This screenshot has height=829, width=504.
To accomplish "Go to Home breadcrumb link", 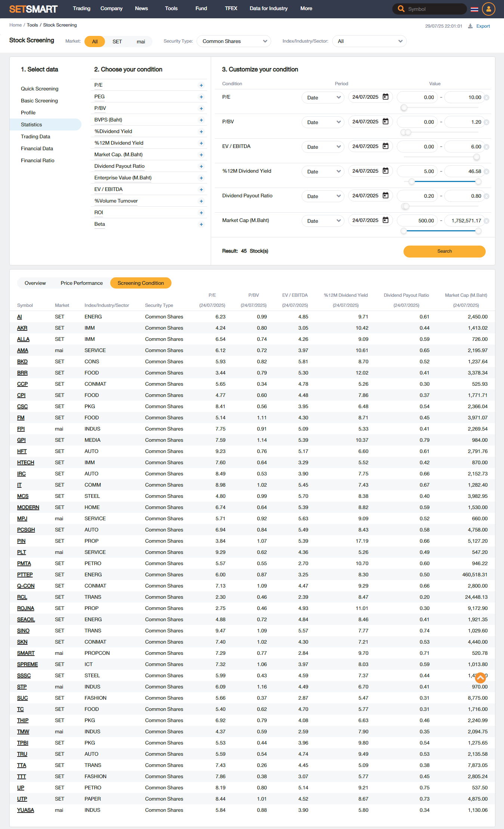I will tap(16, 25).
